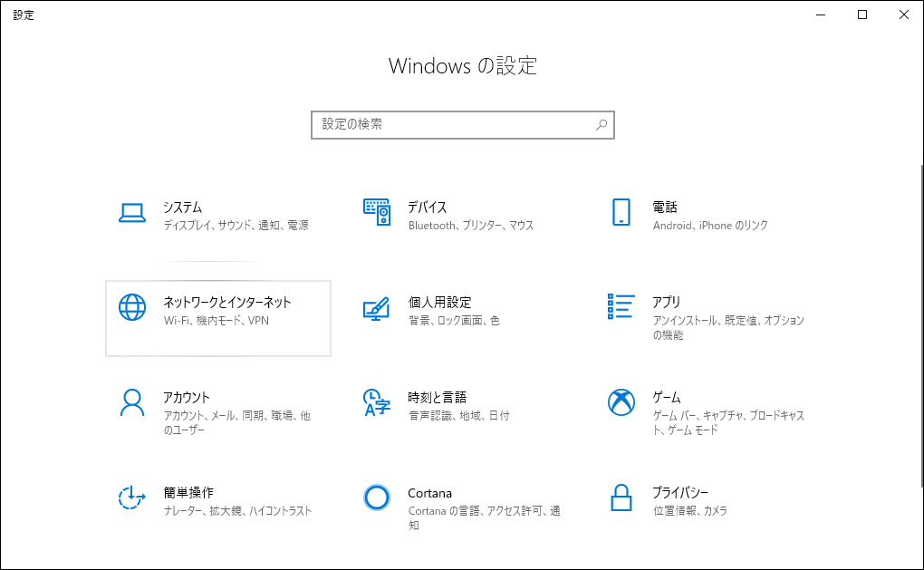Click the デバイス heading
The width and height of the screenshot is (924, 570).
click(x=428, y=208)
